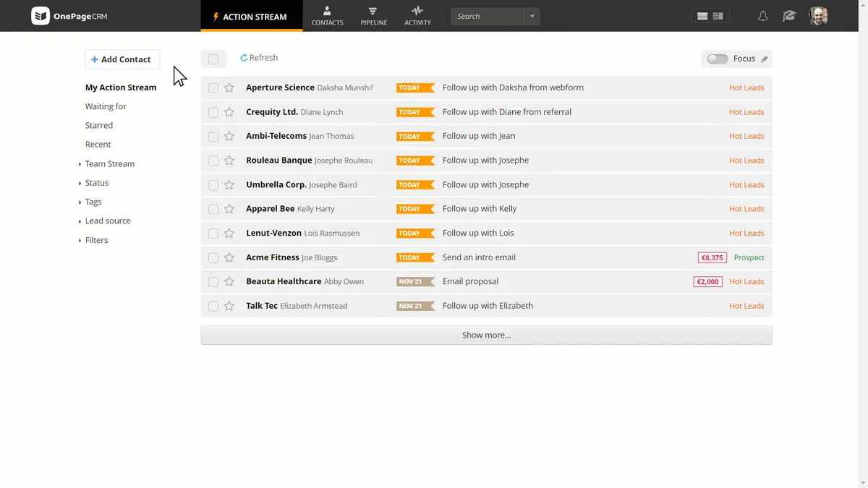Star the Acme Fitness contact
The height and width of the screenshot is (488, 868).
229,257
